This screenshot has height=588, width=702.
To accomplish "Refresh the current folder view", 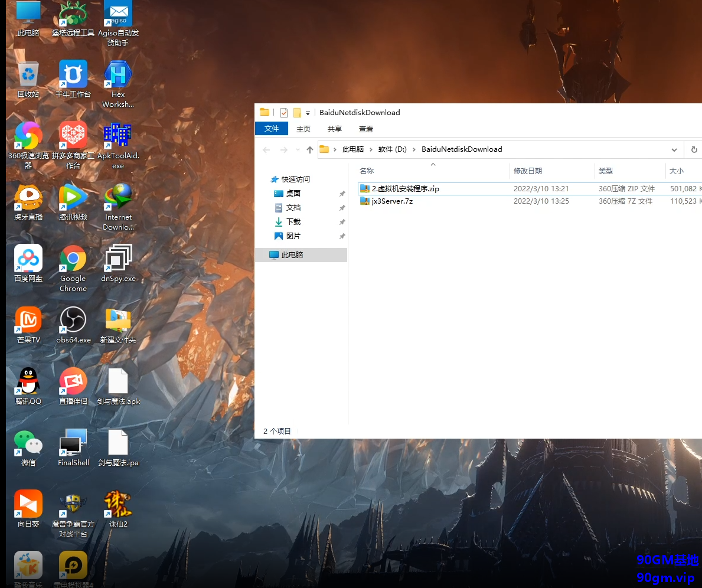I will tap(694, 149).
